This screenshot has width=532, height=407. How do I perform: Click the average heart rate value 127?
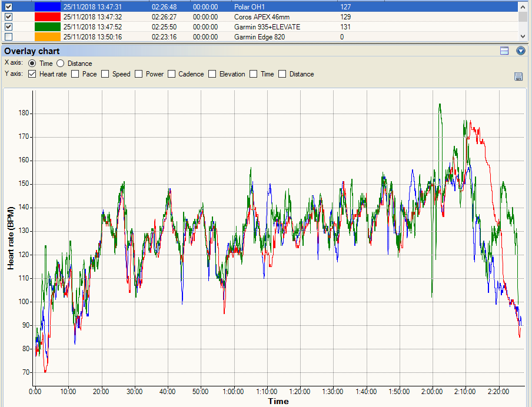[x=345, y=7]
